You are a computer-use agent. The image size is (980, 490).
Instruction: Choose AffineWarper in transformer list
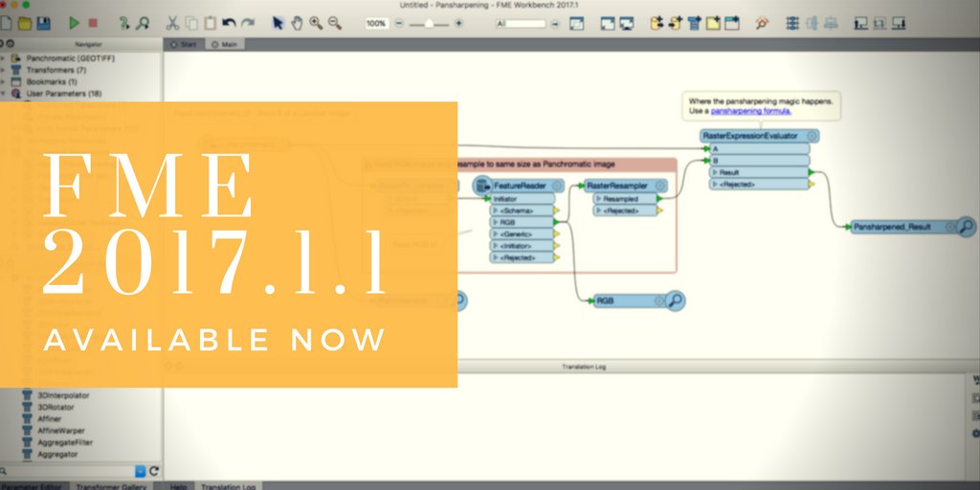[x=61, y=432]
